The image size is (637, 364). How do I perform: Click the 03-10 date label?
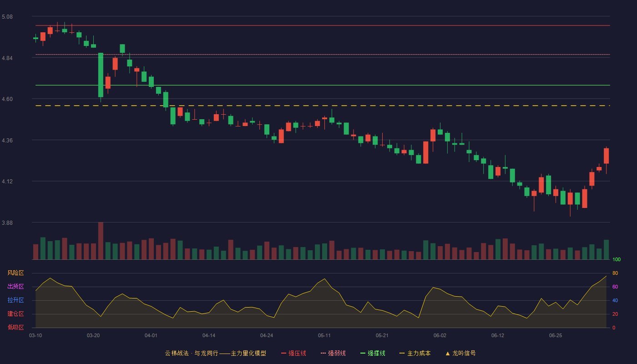(x=35, y=335)
